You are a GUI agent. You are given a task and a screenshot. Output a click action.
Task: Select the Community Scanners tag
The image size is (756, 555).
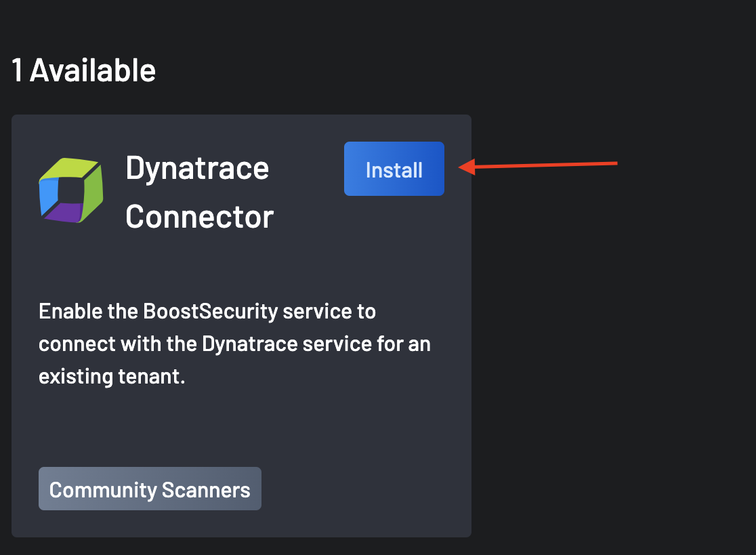coord(150,489)
